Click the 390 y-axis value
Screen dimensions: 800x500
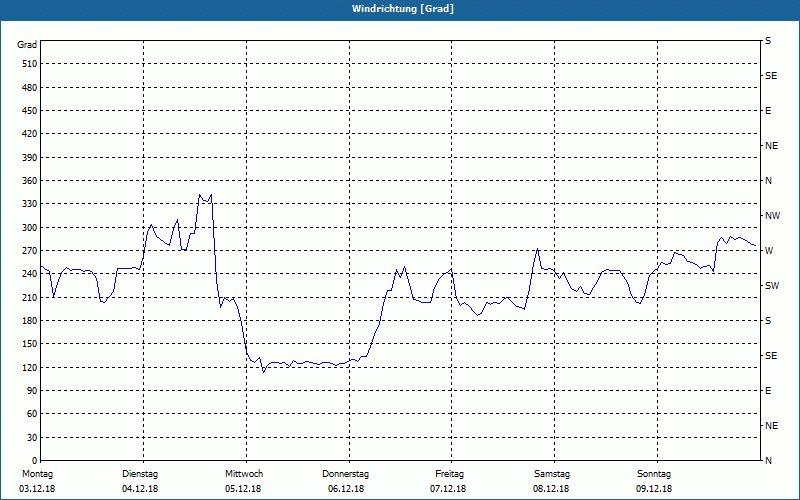30,158
